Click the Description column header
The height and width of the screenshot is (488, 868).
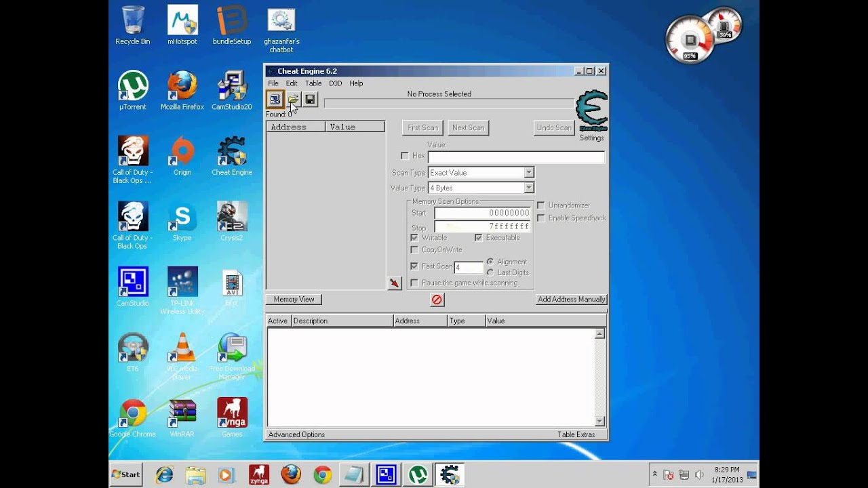click(x=342, y=321)
